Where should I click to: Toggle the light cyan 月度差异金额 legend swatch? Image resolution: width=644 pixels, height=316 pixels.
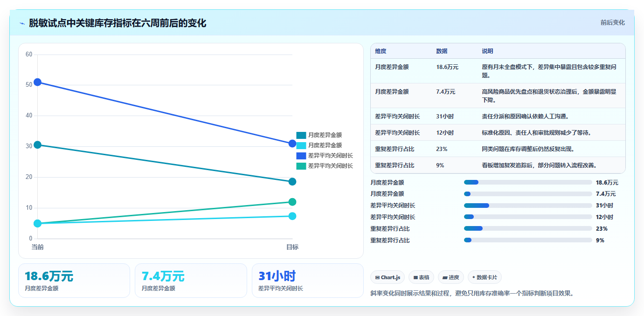(x=301, y=145)
